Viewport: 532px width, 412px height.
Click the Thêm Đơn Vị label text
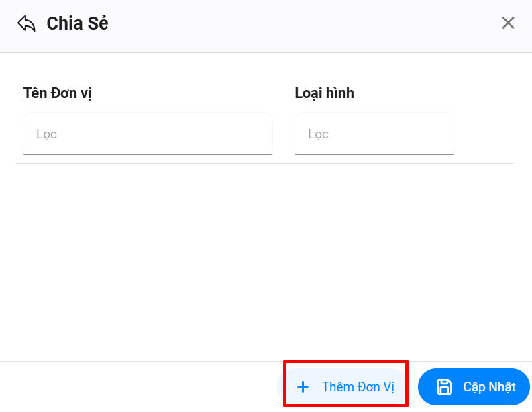358,387
